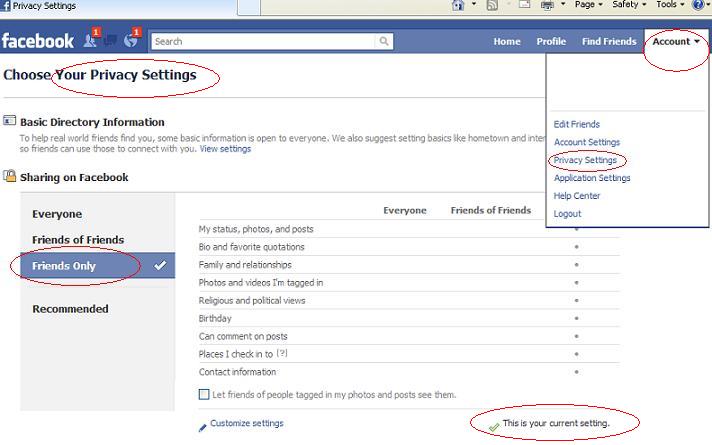This screenshot has height=445, width=712.
Task: Open the Page dropdown menu
Action: (588, 5)
